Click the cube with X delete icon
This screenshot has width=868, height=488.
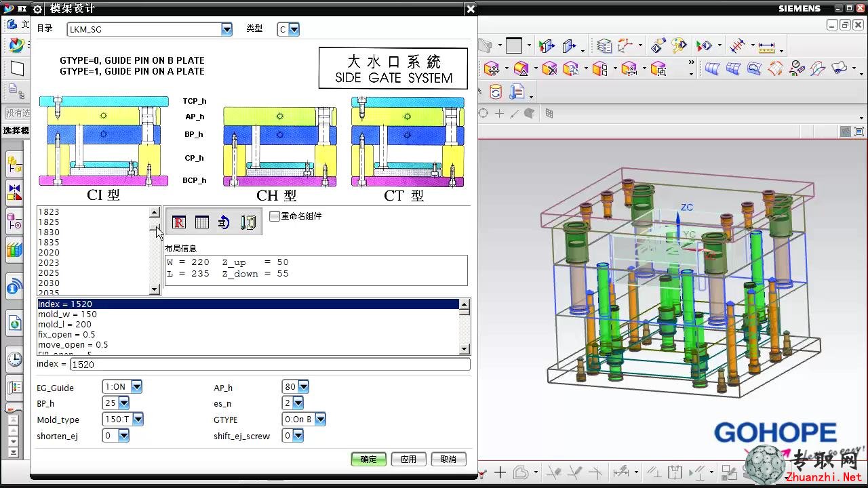tap(549, 68)
